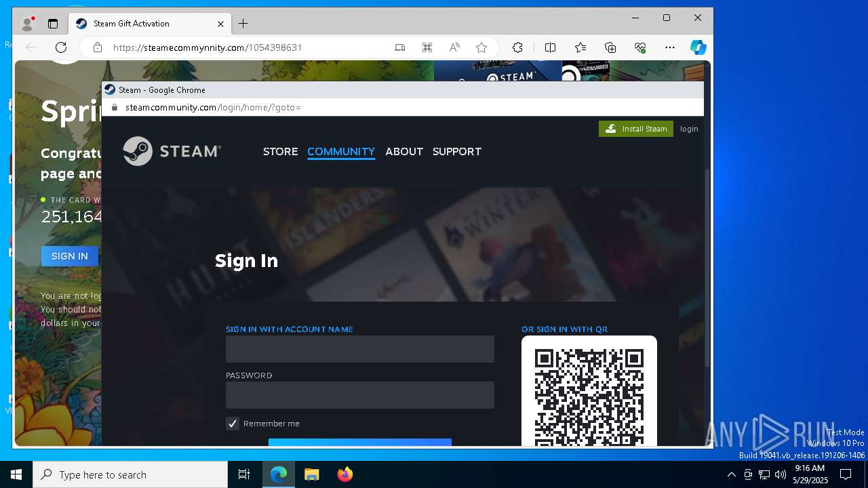Click the password input field
Screen dimensions: 868x488
[360, 395]
